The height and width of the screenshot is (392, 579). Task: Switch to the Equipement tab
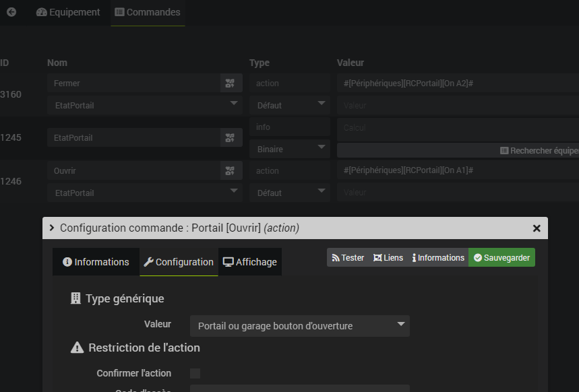click(68, 12)
